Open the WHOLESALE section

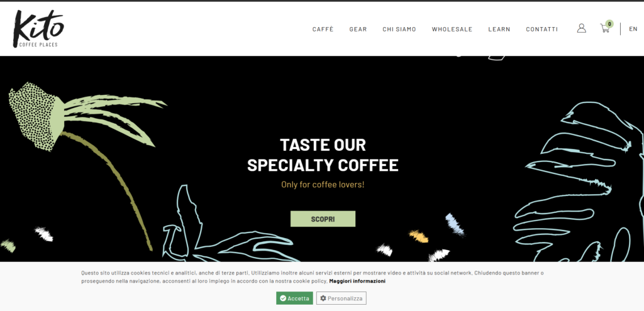pyautogui.click(x=452, y=29)
